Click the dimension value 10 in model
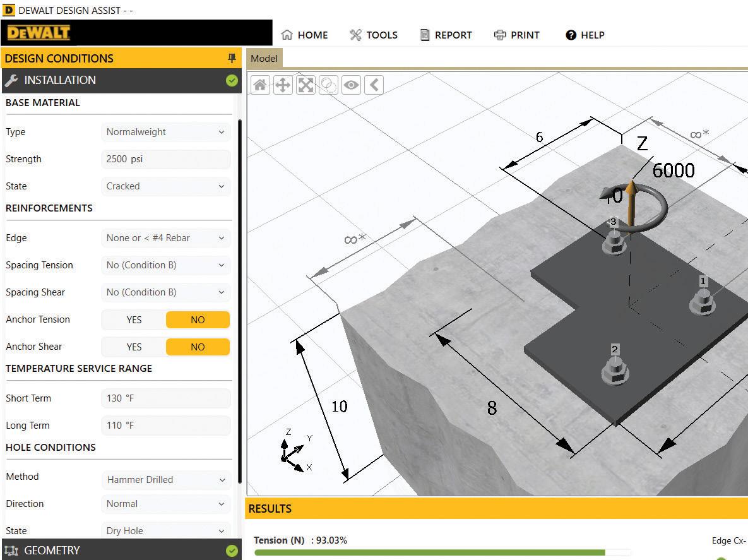Screen dimensions: 748x560 (x=339, y=407)
